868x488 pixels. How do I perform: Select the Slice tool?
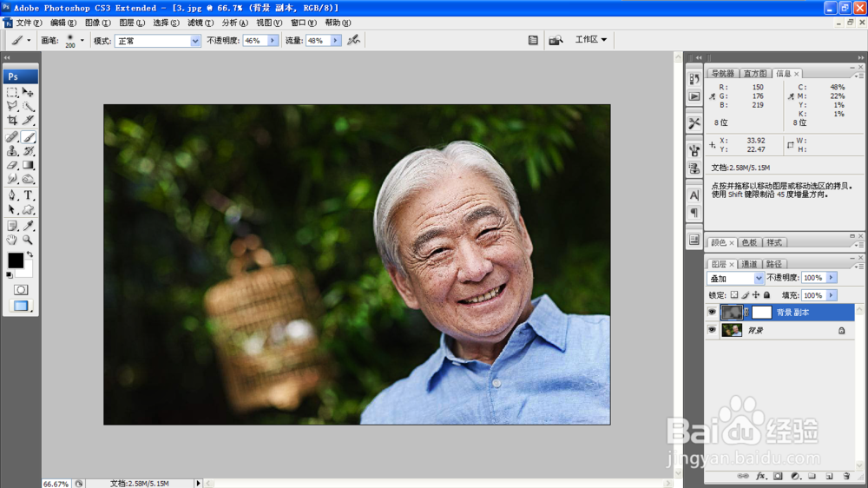tap(28, 120)
